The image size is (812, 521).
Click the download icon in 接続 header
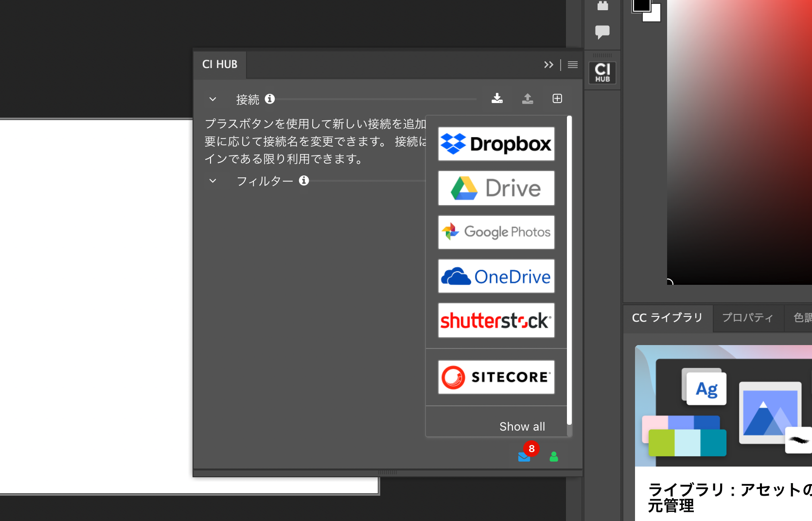[497, 98]
